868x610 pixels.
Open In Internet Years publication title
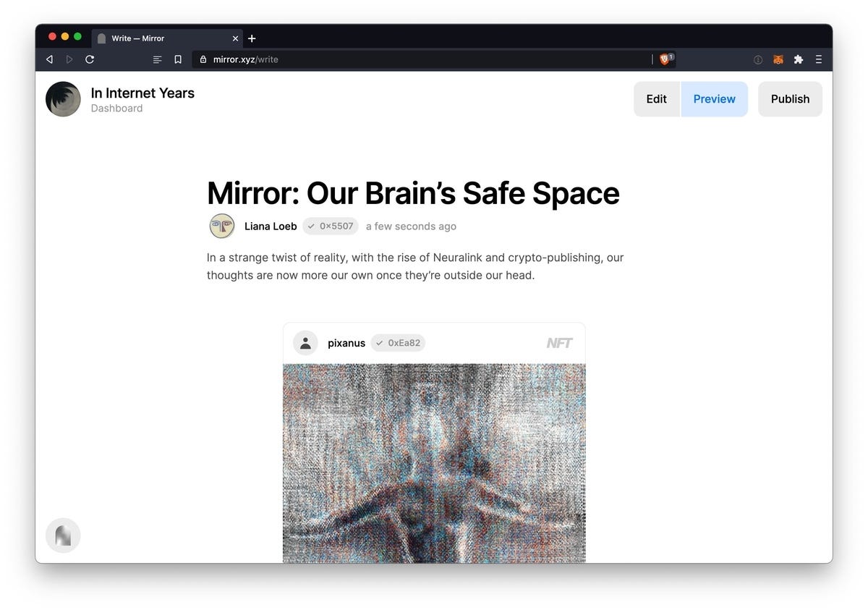[142, 93]
